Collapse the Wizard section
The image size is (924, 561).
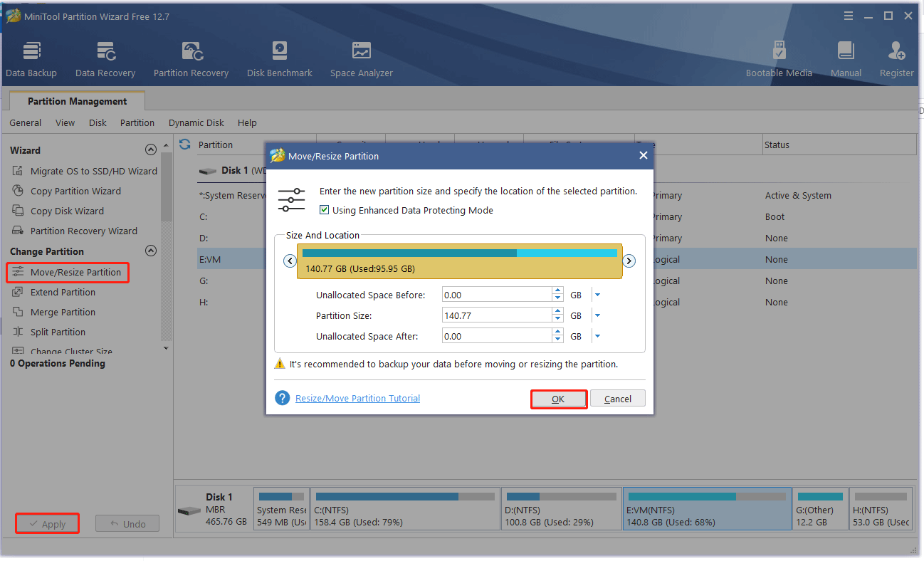[150, 150]
